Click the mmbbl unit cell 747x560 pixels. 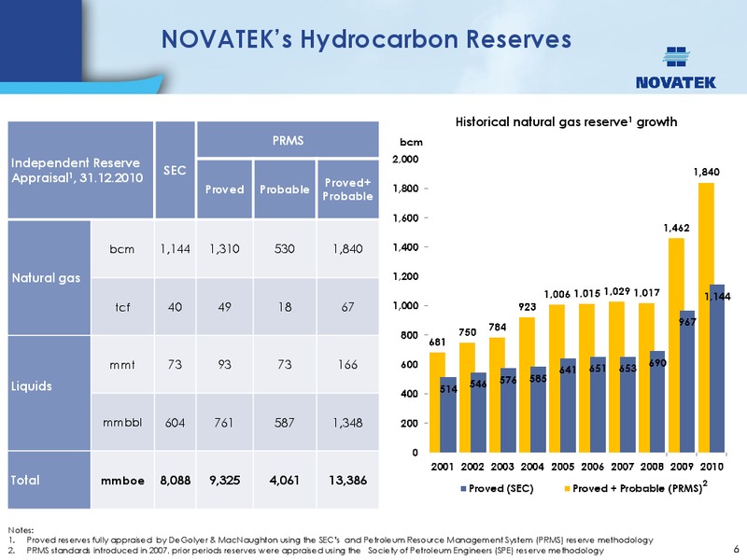pyautogui.click(x=122, y=423)
